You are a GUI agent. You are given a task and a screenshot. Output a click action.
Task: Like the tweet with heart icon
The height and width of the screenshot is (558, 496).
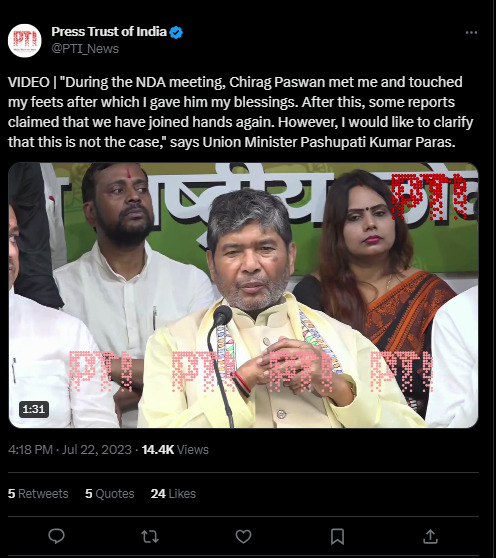click(243, 536)
